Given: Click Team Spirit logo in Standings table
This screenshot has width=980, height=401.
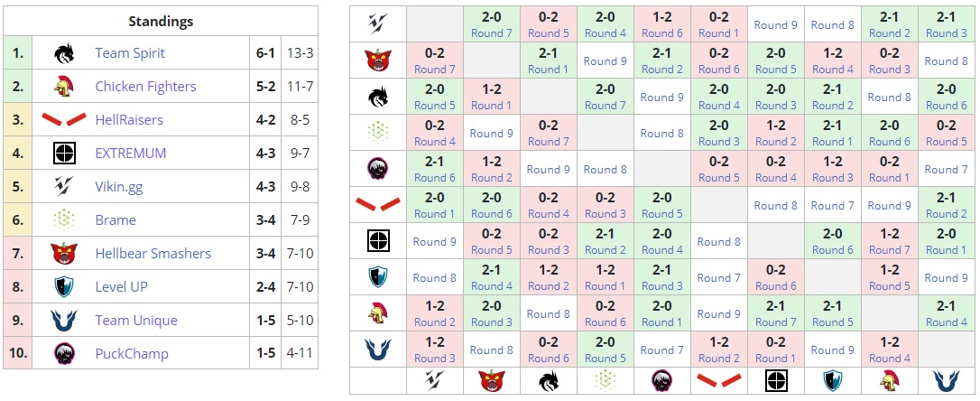Looking at the screenshot, I should click(x=63, y=53).
